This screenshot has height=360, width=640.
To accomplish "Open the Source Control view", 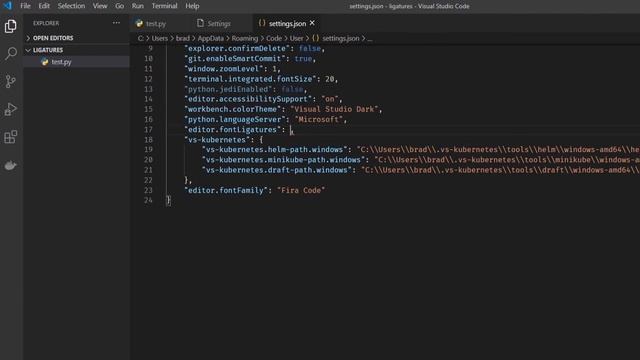I will tap(11, 81).
